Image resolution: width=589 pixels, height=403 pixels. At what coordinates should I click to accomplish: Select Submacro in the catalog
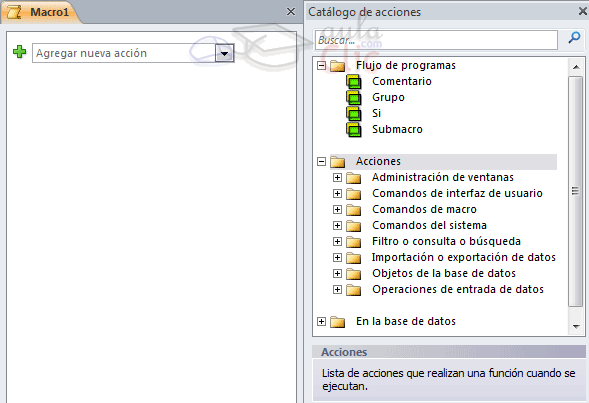(397, 129)
